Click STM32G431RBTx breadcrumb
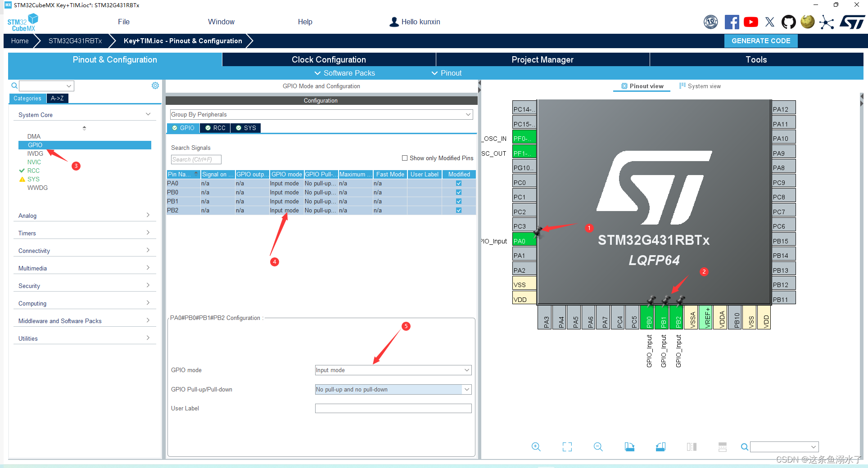 (x=75, y=40)
